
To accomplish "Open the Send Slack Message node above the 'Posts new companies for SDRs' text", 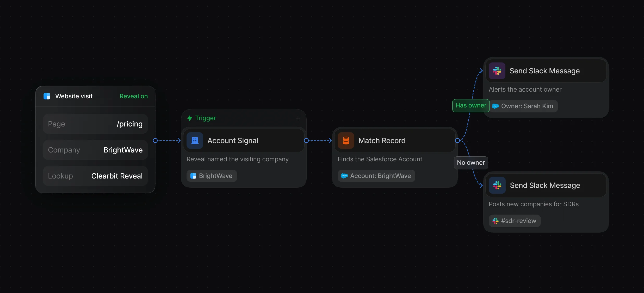I will 546,185.
